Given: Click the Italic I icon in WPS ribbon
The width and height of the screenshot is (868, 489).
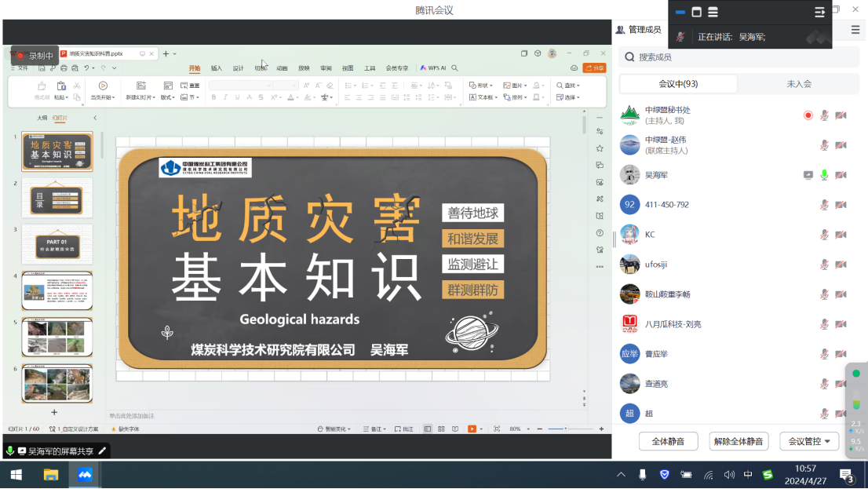Looking at the screenshot, I should pyautogui.click(x=225, y=97).
